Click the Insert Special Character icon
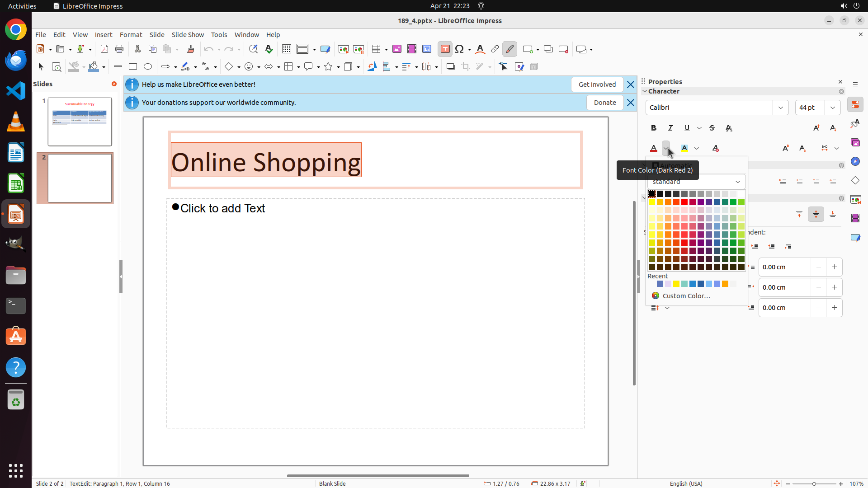The height and width of the screenshot is (488, 868). pyautogui.click(x=460, y=49)
